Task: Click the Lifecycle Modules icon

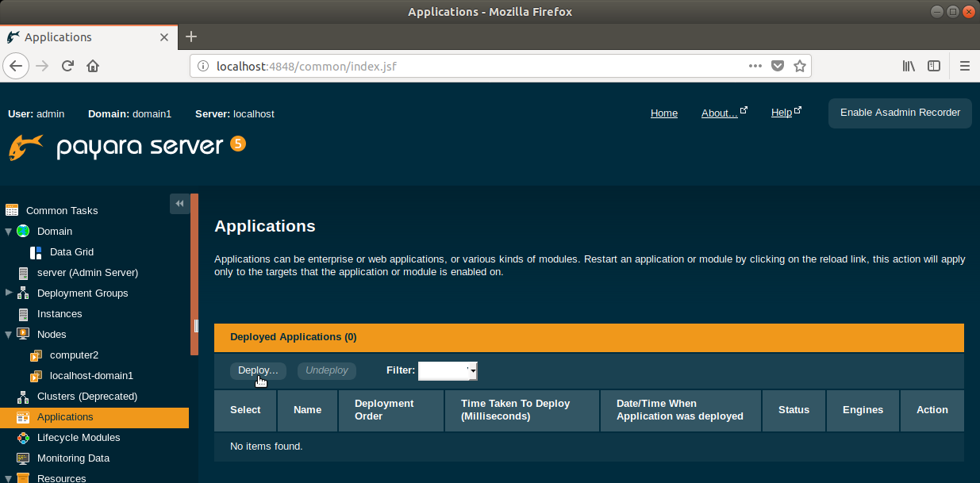Action: click(x=23, y=438)
